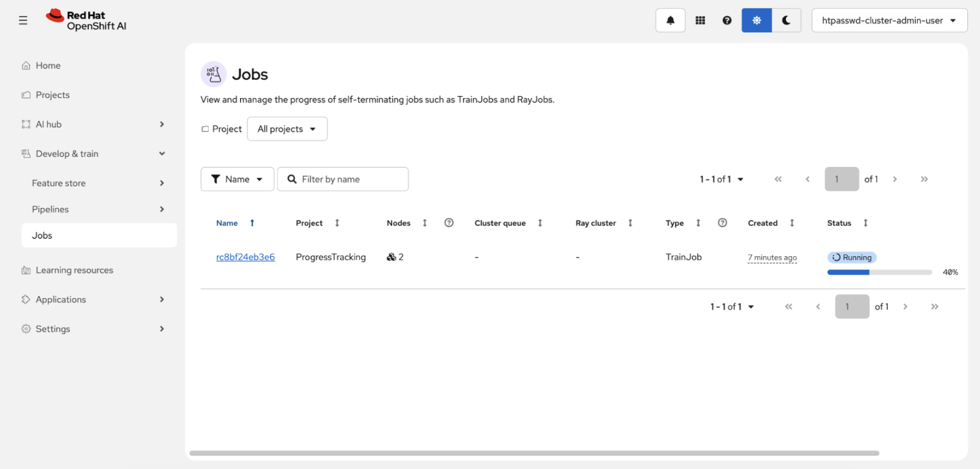Screen dimensions: 980x469
Task: Click top pagination previous page button
Action: (808, 179)
